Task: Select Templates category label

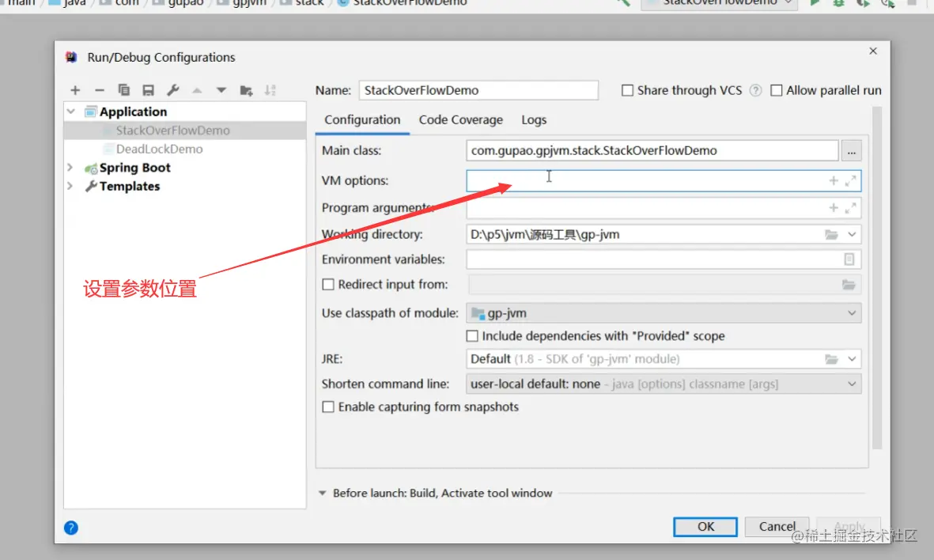Action: 130,186
